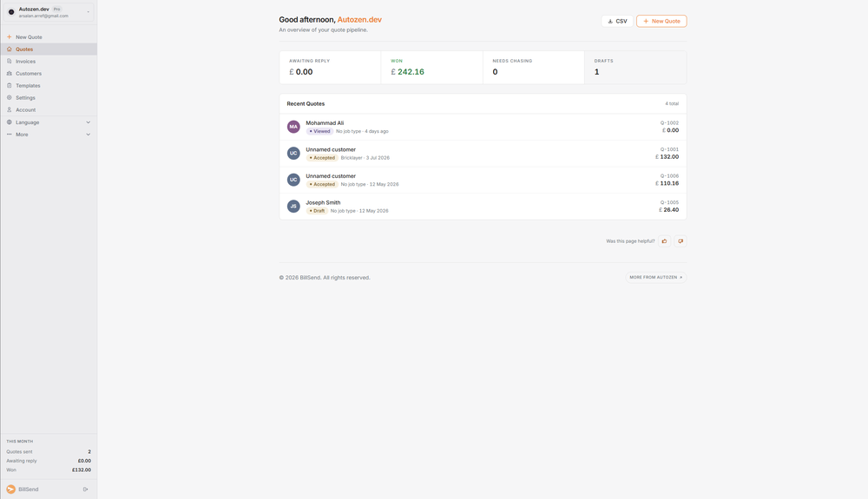Click the More ellipsis icon
The width and height of the screenshot is (868, 499).
[9, 135]
